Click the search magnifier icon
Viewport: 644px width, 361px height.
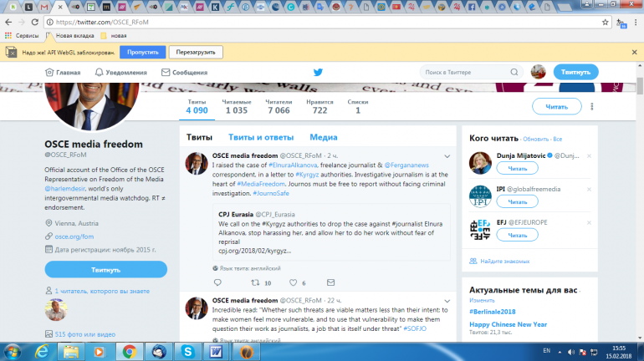[514, 72]
